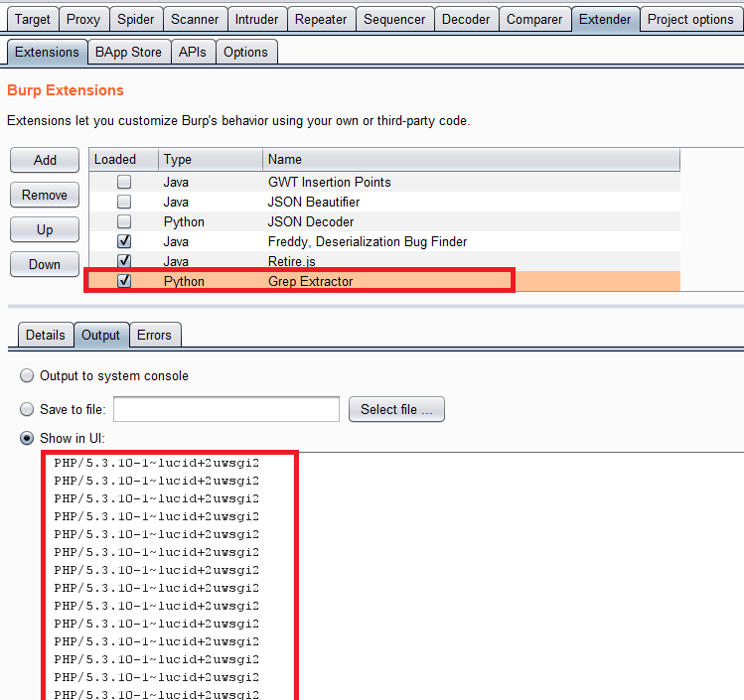Screen dimensions: 744x700
Task: Enable the GWT Insertion Points extension checkbox
Action: click(x=124, y=182)
